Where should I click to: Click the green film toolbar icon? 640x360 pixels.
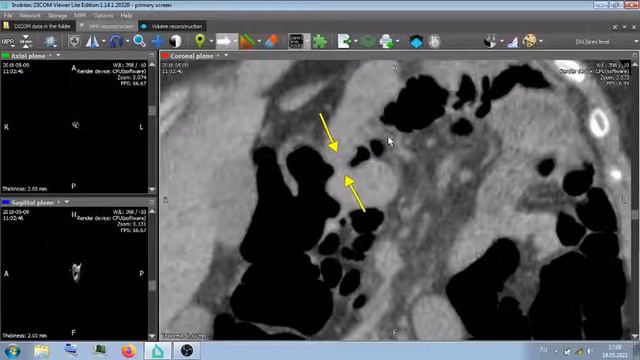coord(368,41)
